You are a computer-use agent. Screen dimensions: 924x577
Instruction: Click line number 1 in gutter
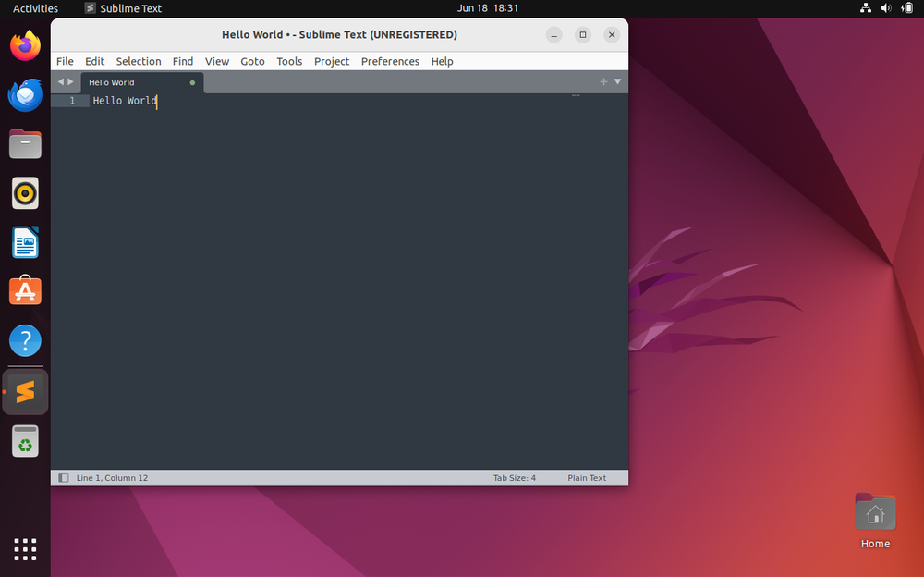(x=72, y=101)
